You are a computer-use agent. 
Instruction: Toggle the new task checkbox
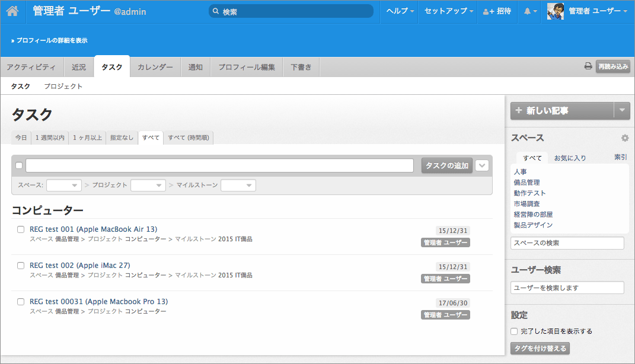coord(19,165)
